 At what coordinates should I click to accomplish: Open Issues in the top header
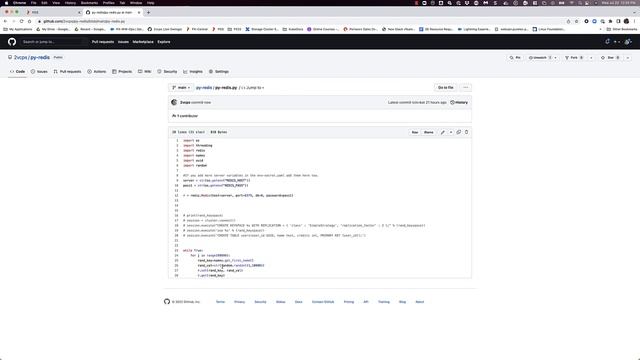point(123,42)
